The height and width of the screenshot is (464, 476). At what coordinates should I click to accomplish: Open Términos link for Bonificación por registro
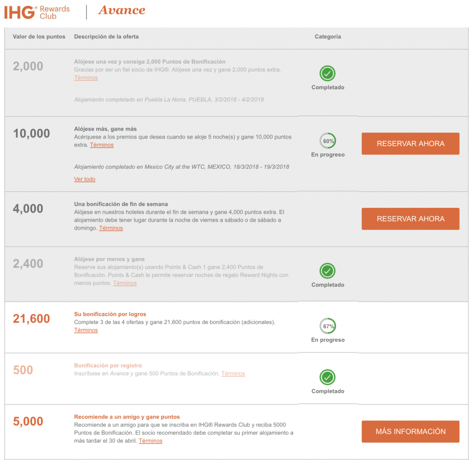point(233,373)
